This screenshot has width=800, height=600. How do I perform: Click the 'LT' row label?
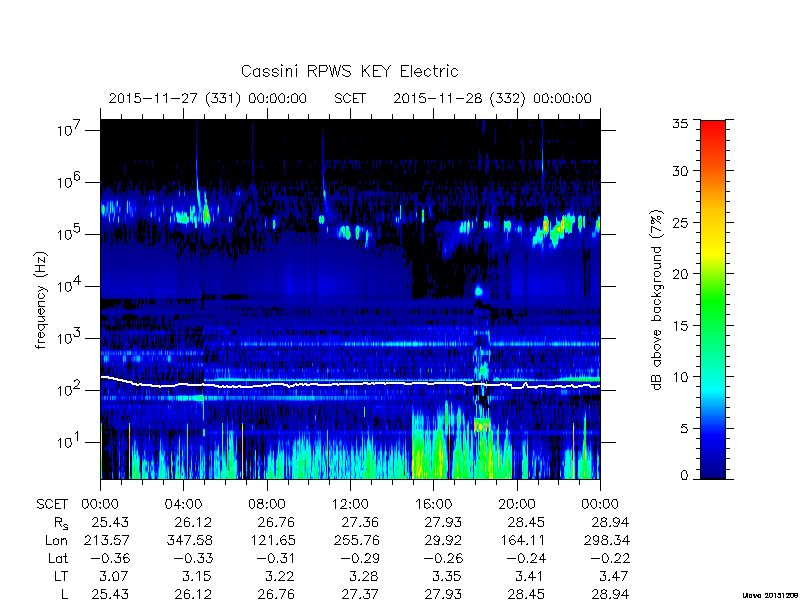coord(61,577)
